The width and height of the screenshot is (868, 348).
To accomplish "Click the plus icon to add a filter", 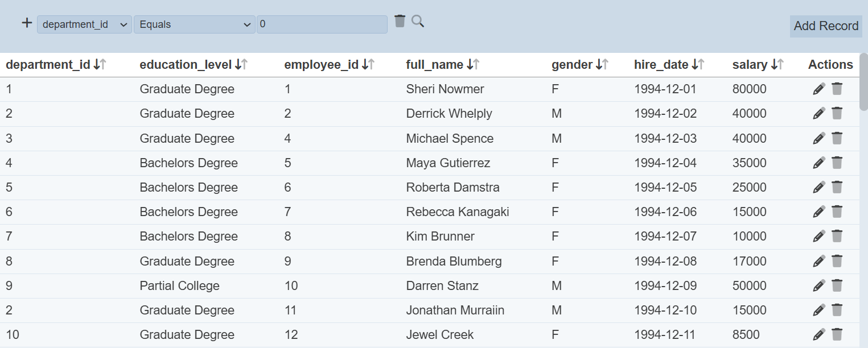I will 27,23.
